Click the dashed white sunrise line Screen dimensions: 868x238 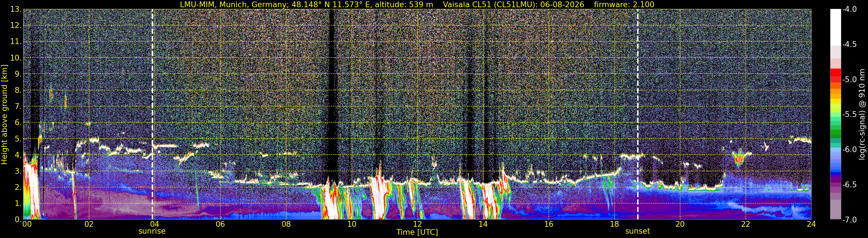point(152,114)
